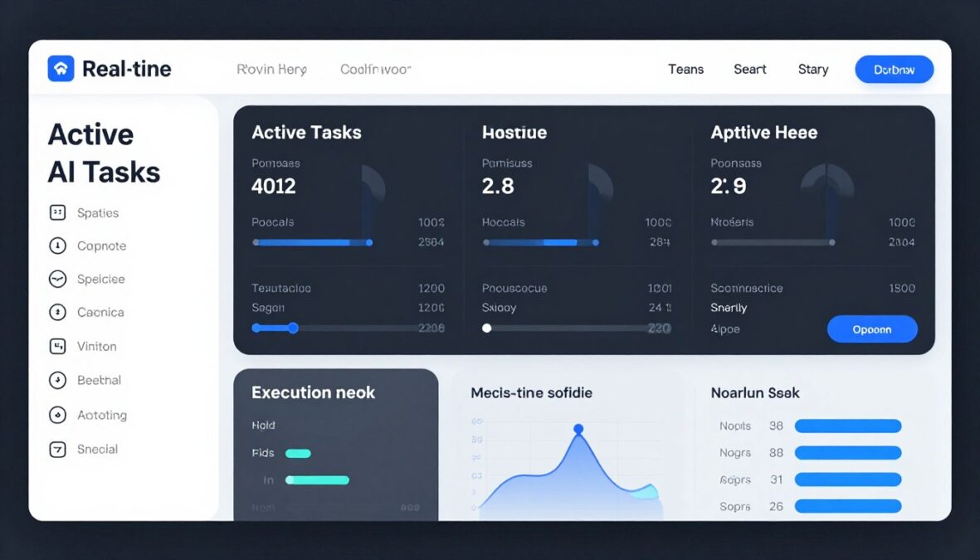The image size is (980, 560).
Task: Select the Speicise sidebar icon
Action: pos(57,279)
